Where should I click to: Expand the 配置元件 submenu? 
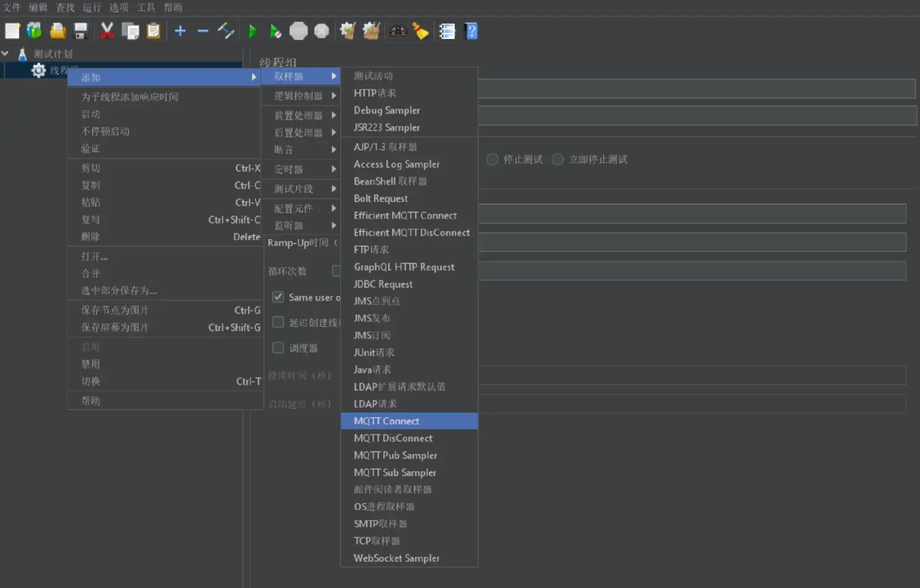point(301,208)
